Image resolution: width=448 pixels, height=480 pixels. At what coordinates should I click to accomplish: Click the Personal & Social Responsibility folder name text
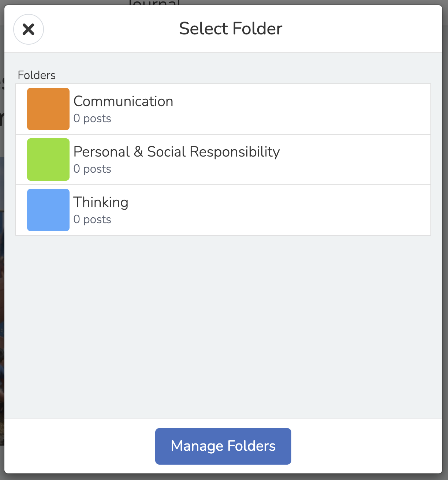tap(177, 151)
